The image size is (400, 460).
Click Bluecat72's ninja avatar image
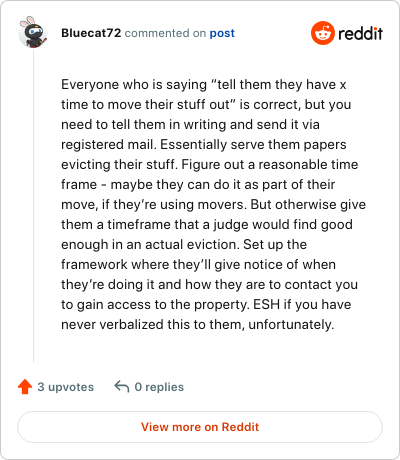[x=33, y=33]
